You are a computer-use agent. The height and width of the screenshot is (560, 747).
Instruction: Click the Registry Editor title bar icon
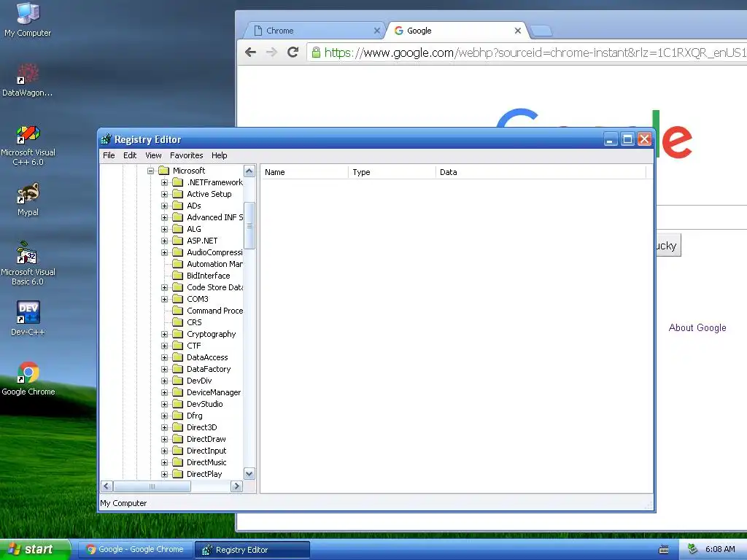click(107, 139)
